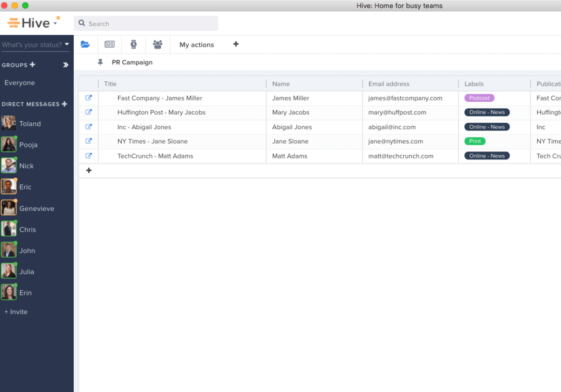Sort by the Title column header
The image size is (561, 392).
110,84
